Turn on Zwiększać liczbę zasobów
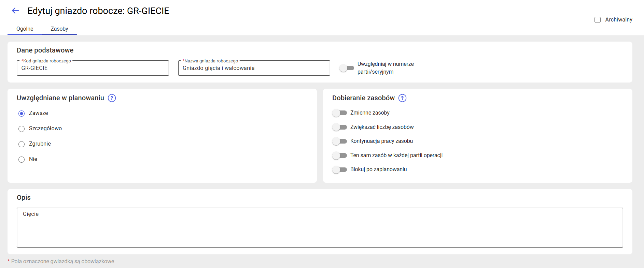Image resolution: width=644 pixels, height=268 pixels. [x=339, y=127]
